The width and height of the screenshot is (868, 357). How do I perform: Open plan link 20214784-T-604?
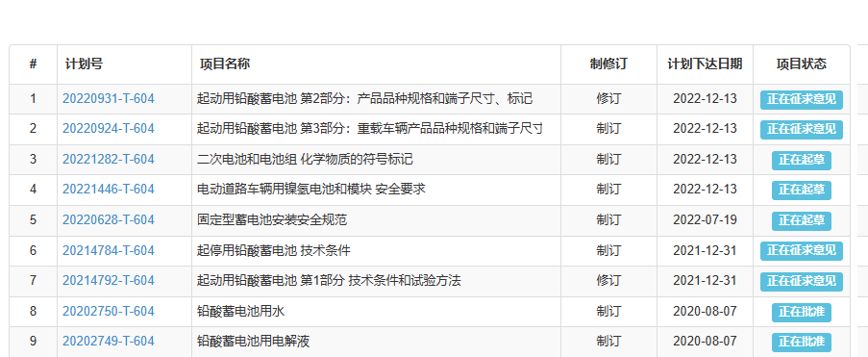[109, 250]
